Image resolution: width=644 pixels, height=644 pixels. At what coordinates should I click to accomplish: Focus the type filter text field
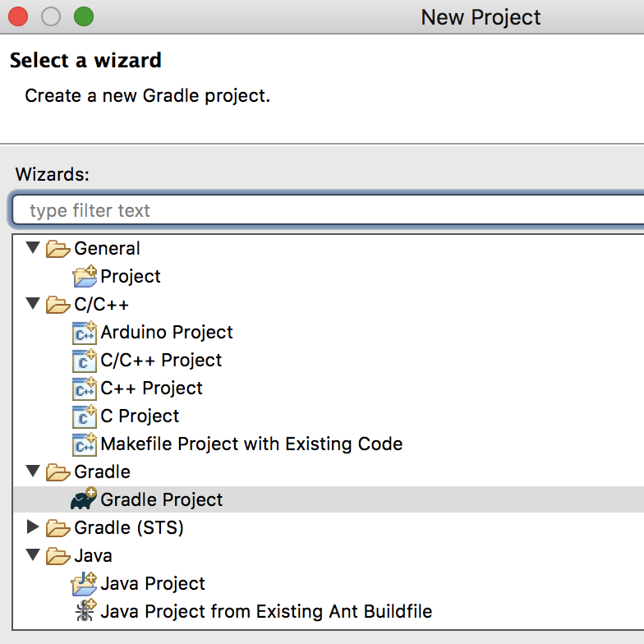328,210
